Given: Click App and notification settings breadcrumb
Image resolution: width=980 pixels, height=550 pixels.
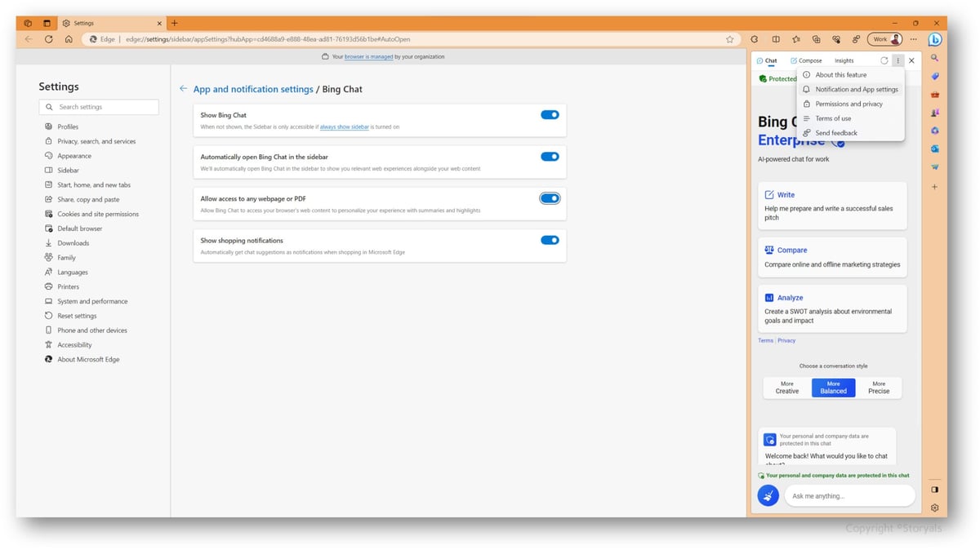Looking at the screenshot, I should pos(253,89).
